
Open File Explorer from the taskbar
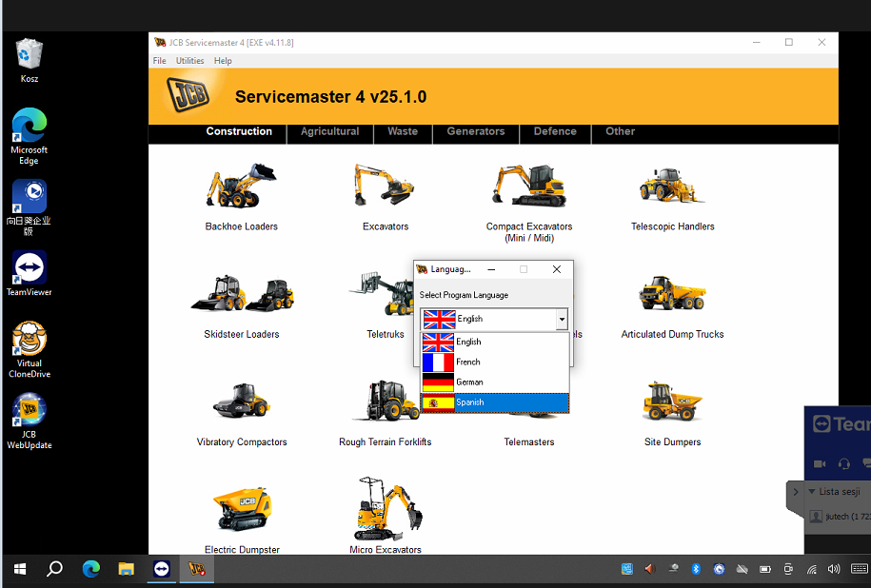pyautogui.click(x=126, y=569)
